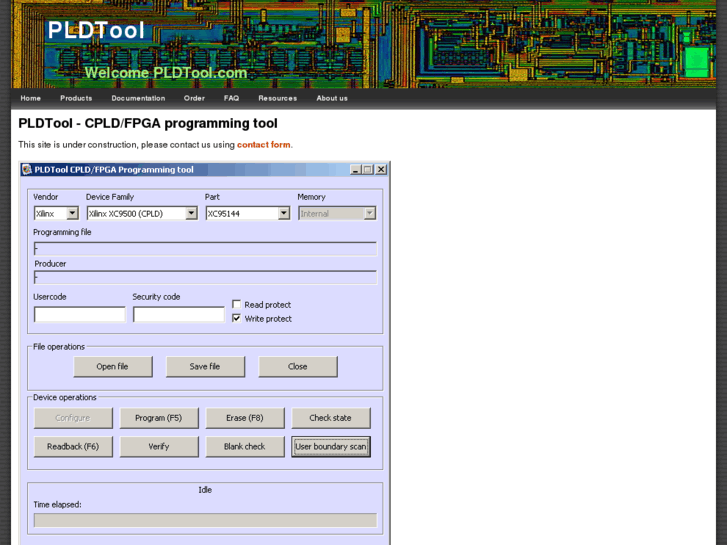
Task: Click the Producer text field
Action: [205, 278]
